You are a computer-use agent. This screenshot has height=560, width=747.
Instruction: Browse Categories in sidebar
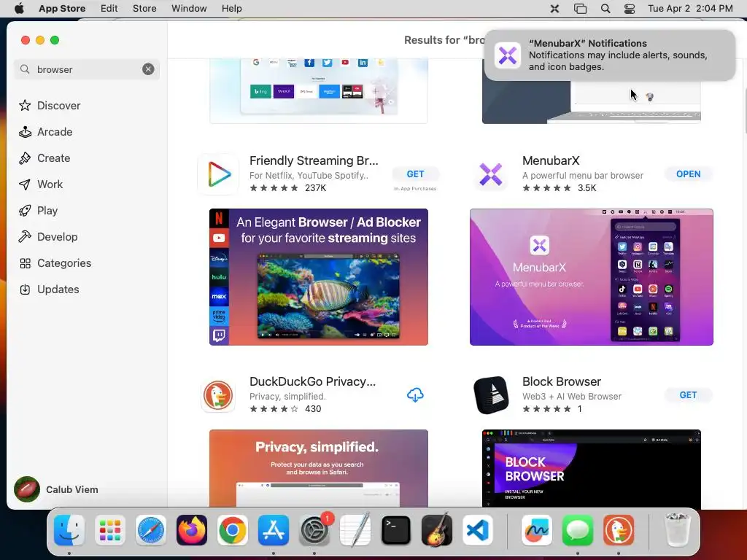55,262
